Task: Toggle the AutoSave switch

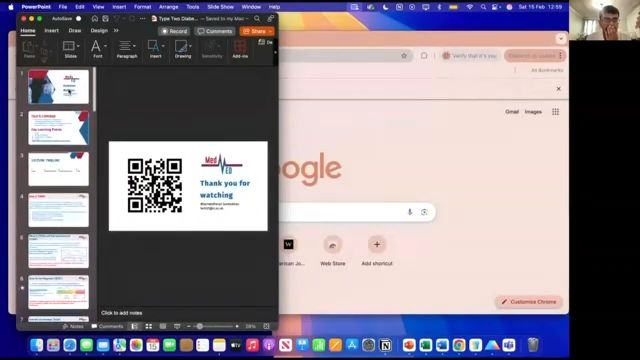Action: tap(78, 18)
